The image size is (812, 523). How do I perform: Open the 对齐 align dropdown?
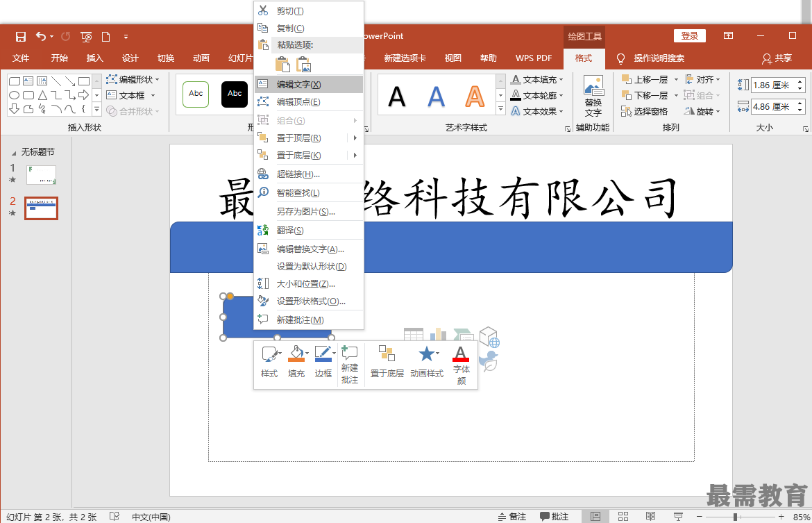703,79
